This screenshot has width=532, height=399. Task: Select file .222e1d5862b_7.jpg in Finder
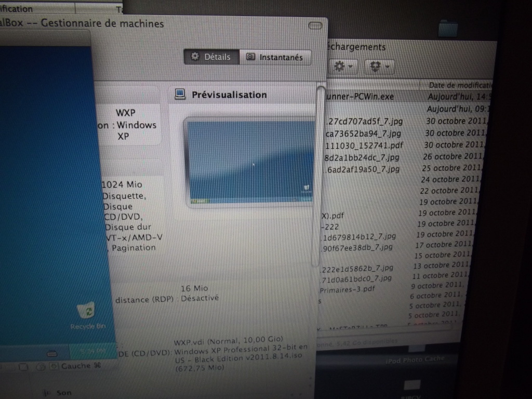356,269
